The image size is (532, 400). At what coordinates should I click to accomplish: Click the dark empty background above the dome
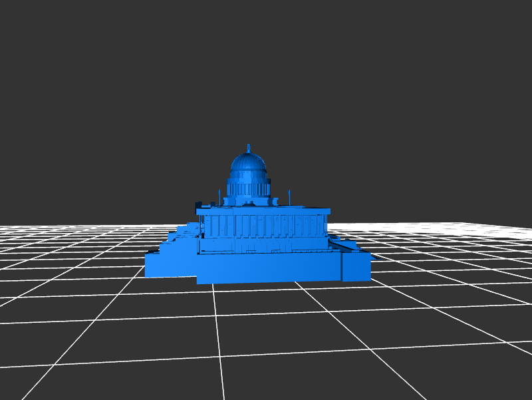(x=248, y=80)
